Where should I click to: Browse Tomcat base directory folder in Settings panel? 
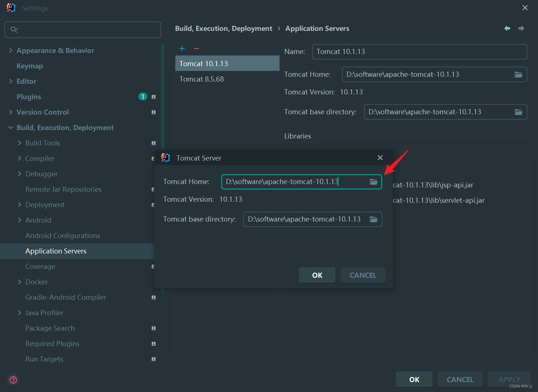pyautogui.click(x=519, y=112)
